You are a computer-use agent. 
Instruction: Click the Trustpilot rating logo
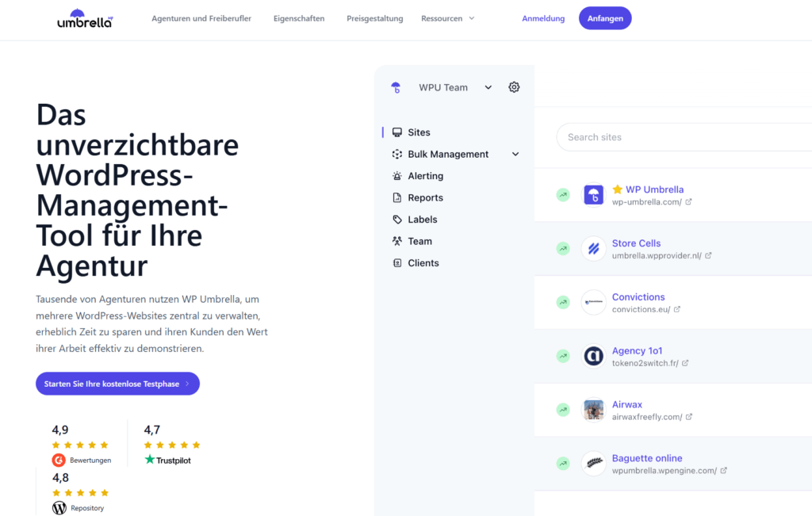point(168,460)
